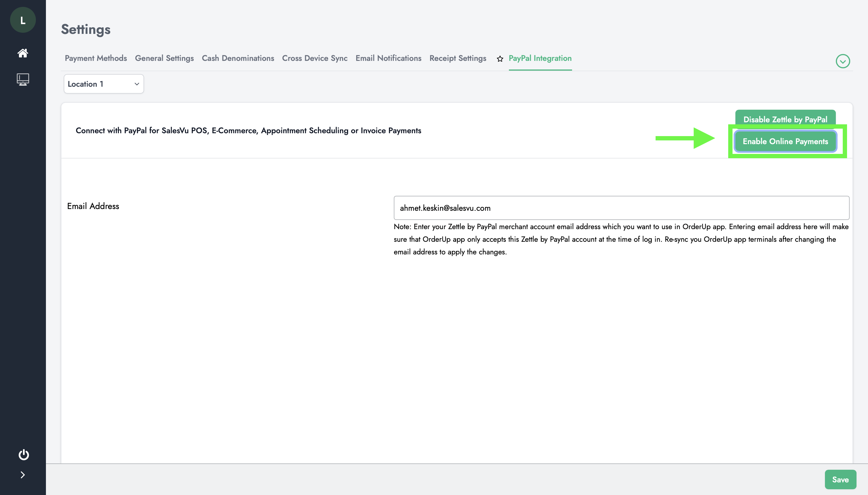Click Enable Online Payments button
This screenshot has height=495, width=868.
pos(785,142)
